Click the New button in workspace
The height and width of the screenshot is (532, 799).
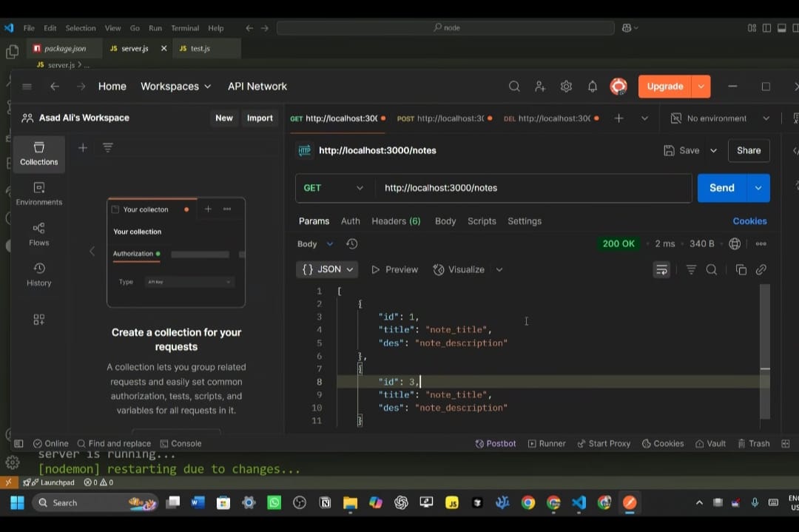223,118
